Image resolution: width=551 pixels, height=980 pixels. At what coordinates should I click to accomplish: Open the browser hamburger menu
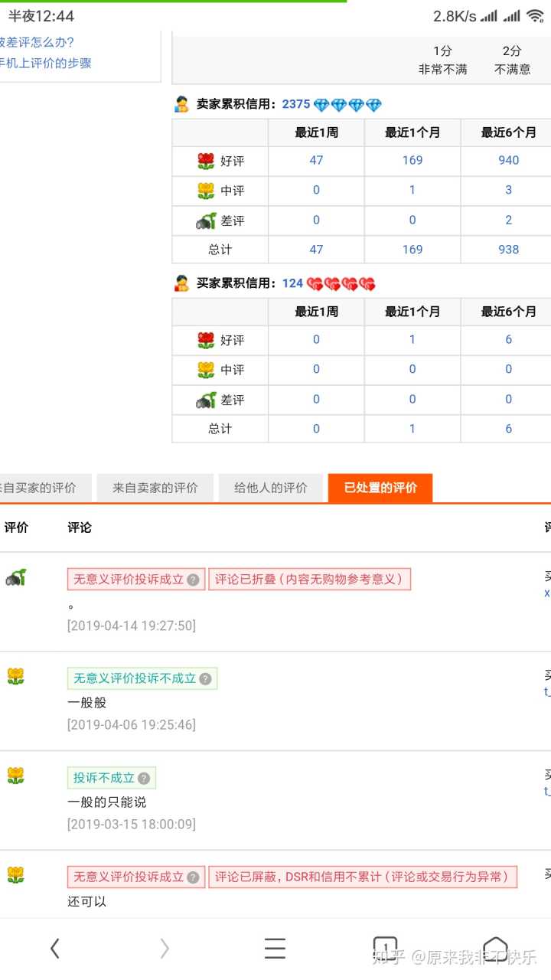(275, 949)
